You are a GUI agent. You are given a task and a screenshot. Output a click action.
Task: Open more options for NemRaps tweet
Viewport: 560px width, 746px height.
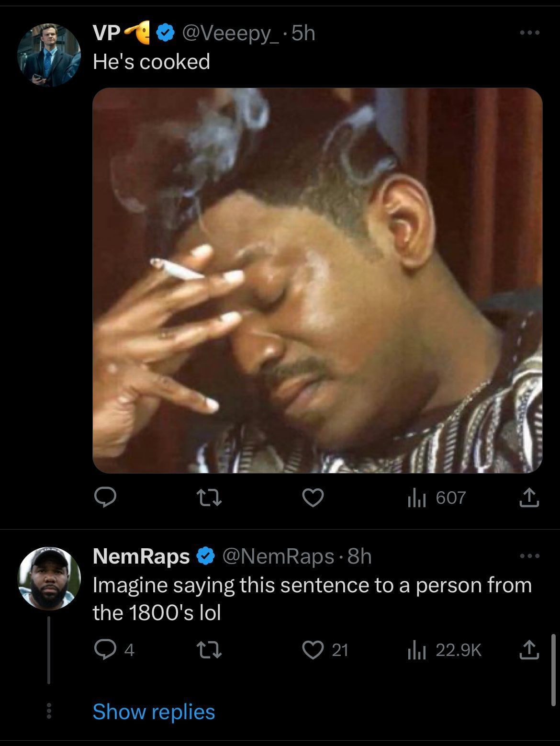(530, 556)
